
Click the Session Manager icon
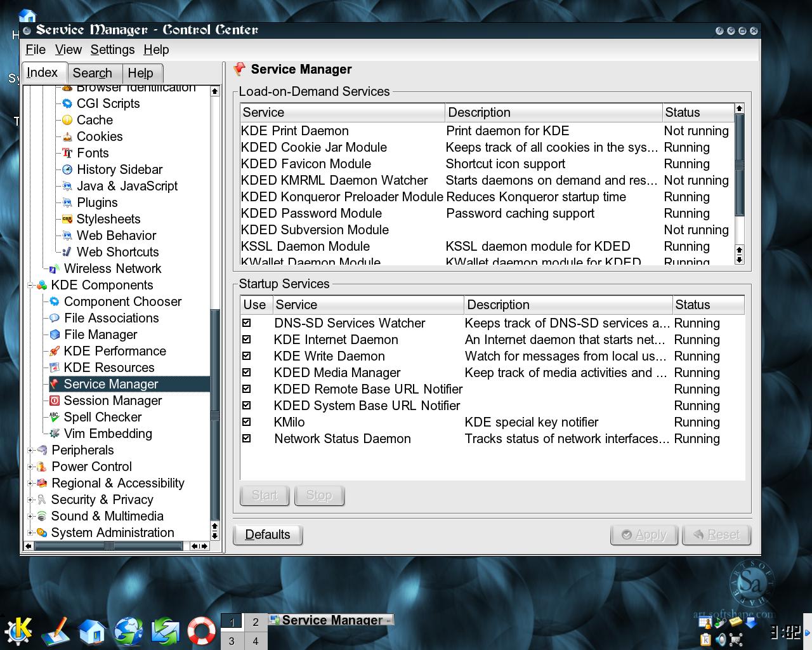point(54,401)
